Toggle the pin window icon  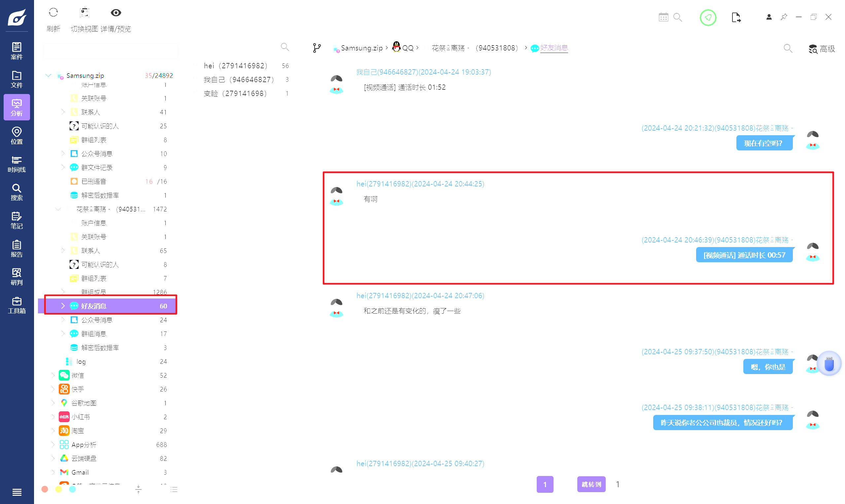(784, 17)
